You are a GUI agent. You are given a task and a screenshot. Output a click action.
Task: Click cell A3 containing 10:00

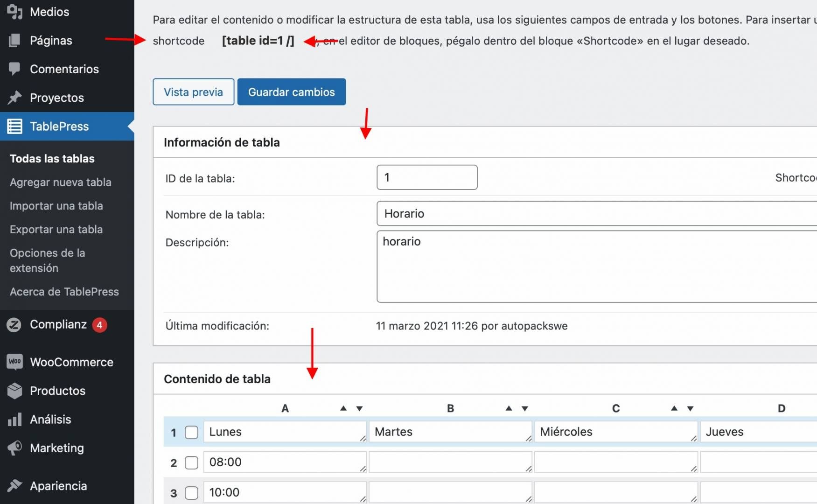pyautogui.click(x=285, y=492)
